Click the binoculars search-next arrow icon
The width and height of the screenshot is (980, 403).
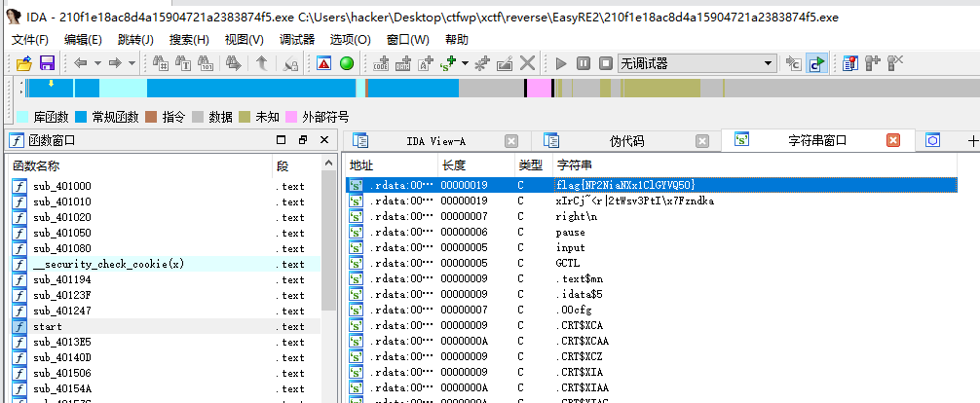tap(234, 63)
